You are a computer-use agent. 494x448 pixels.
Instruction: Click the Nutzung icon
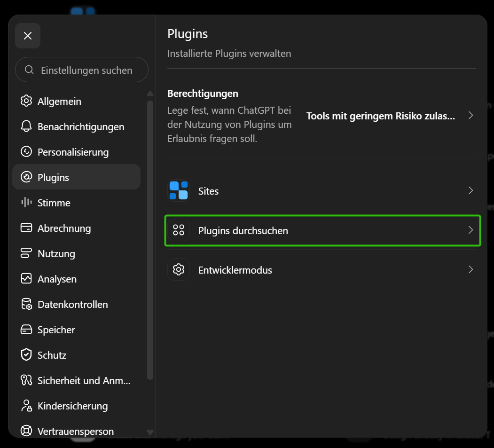[26, 253]
